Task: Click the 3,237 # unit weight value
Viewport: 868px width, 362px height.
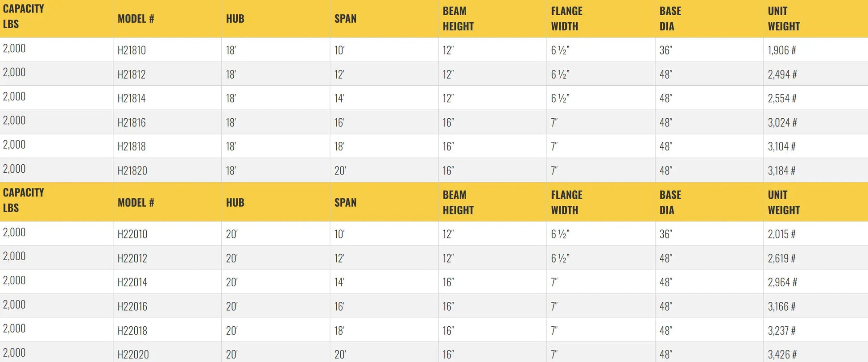Action: (x=781, y=330)
